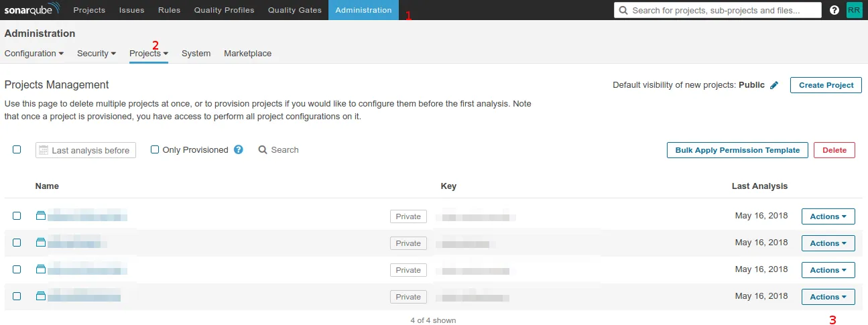
Task: Click the Only Provisioned help icon
Action: pyautogui.click(x=239, y=150)
